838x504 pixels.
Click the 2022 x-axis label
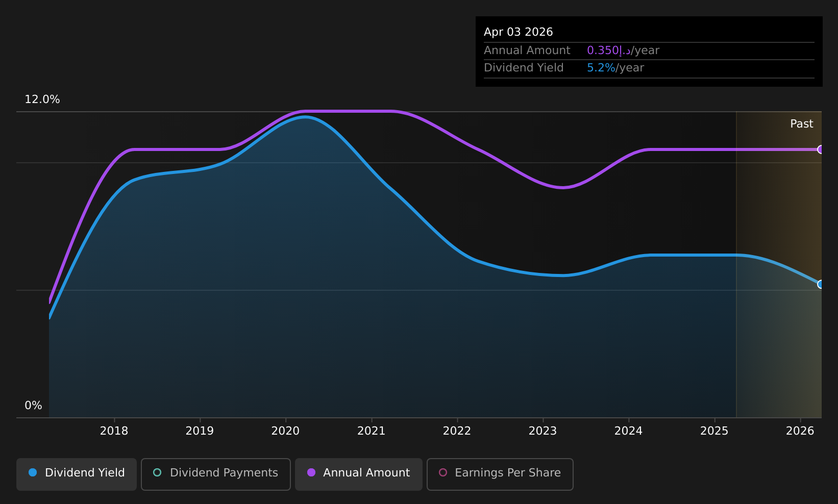pyautogui.click(x=457, y=431)
